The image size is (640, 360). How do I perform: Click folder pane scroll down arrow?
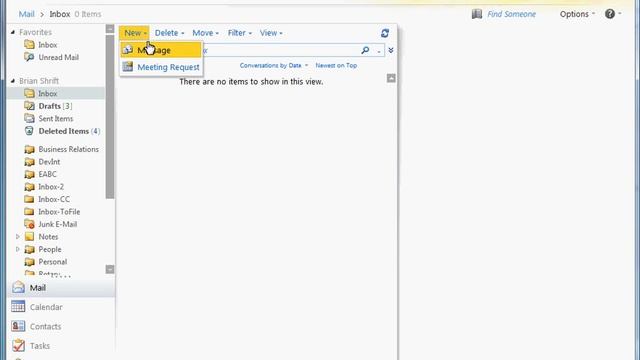click(110, 269)
